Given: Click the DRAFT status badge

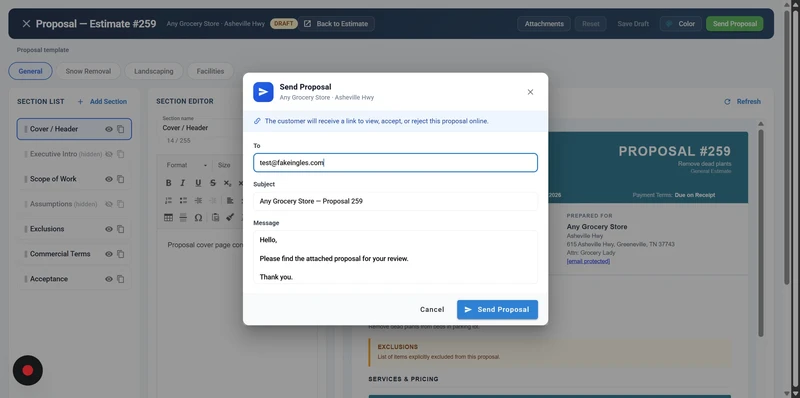Looking at the screenshot, I should click(x=284, y=23).
